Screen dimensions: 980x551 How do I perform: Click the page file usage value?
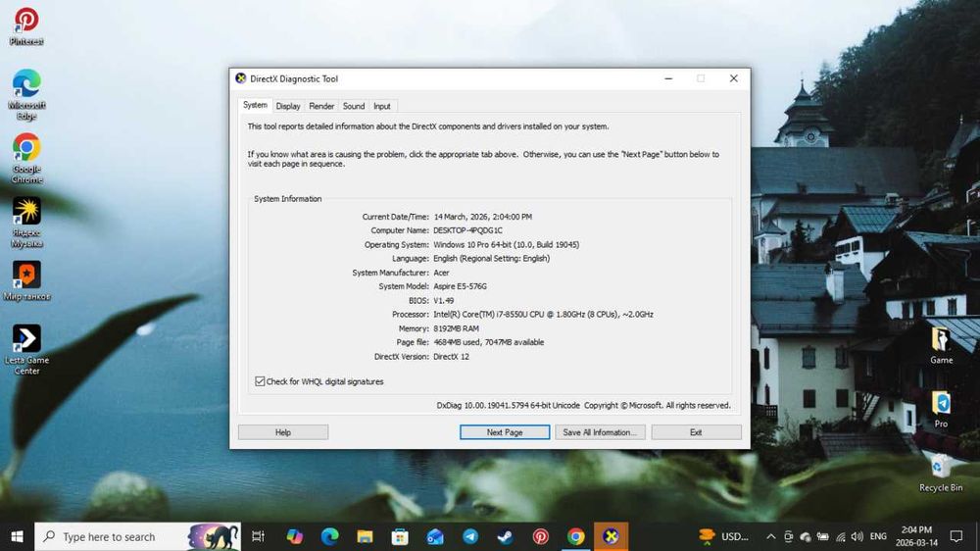(x=489, y=342)
